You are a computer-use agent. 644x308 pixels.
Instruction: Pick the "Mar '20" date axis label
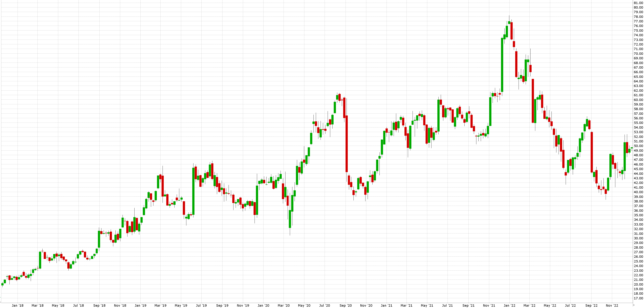(x=284, y=305)
